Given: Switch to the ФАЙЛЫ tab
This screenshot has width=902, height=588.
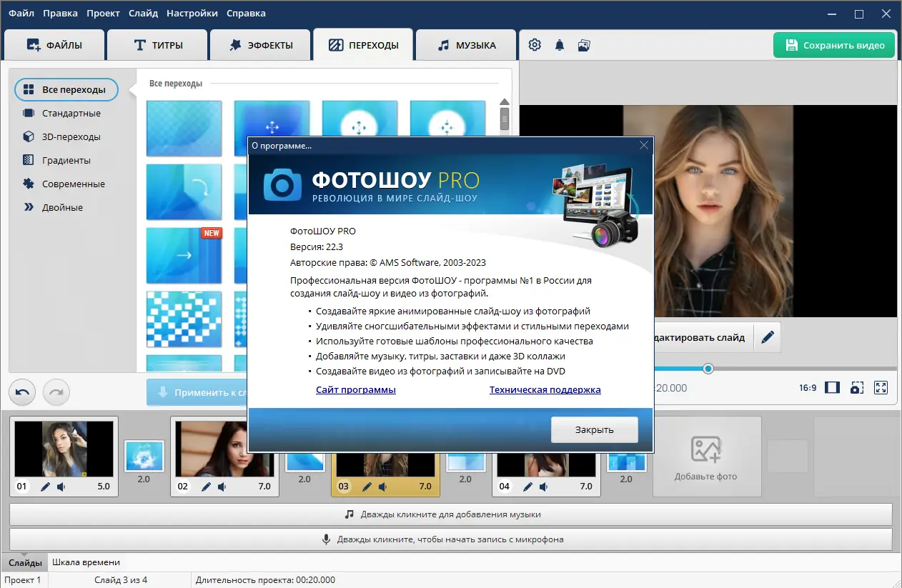Looking at the screenshot, I should coord(54,45).
